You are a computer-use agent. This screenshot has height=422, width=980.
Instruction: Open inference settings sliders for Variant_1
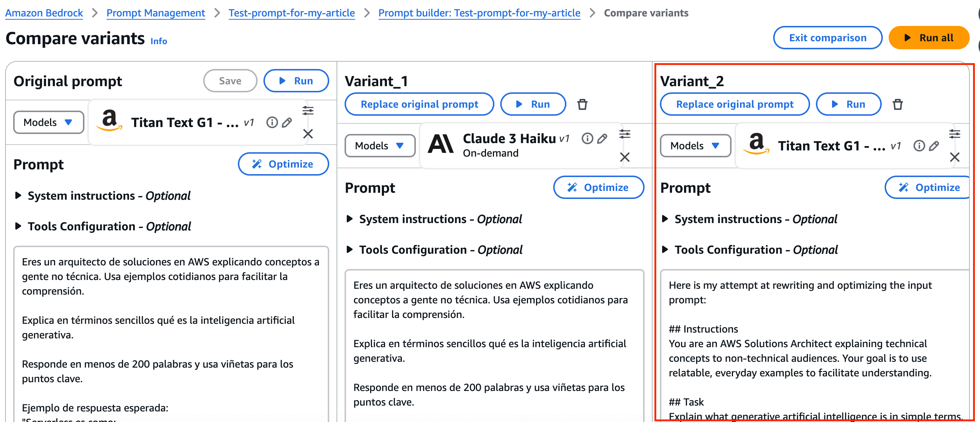[625, 134]
